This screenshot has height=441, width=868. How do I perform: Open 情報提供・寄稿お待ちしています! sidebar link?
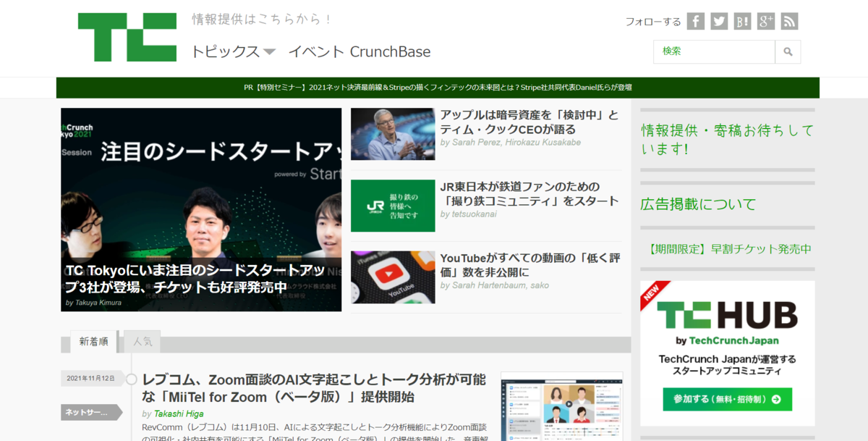pos(727,140)
